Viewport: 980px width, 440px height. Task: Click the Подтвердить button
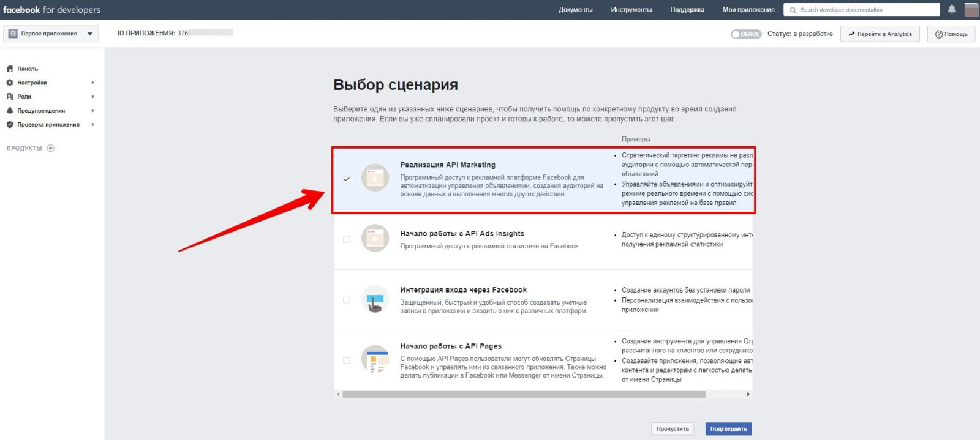tap(728, 429)
